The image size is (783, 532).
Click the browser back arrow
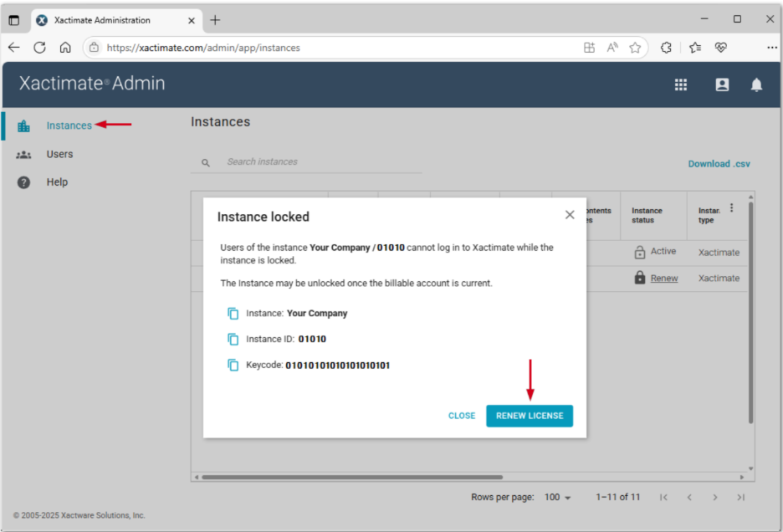point(14,48)
